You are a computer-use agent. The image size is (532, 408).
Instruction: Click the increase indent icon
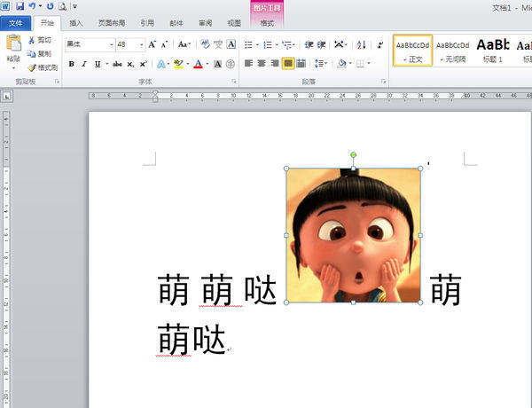coord(322,44)
